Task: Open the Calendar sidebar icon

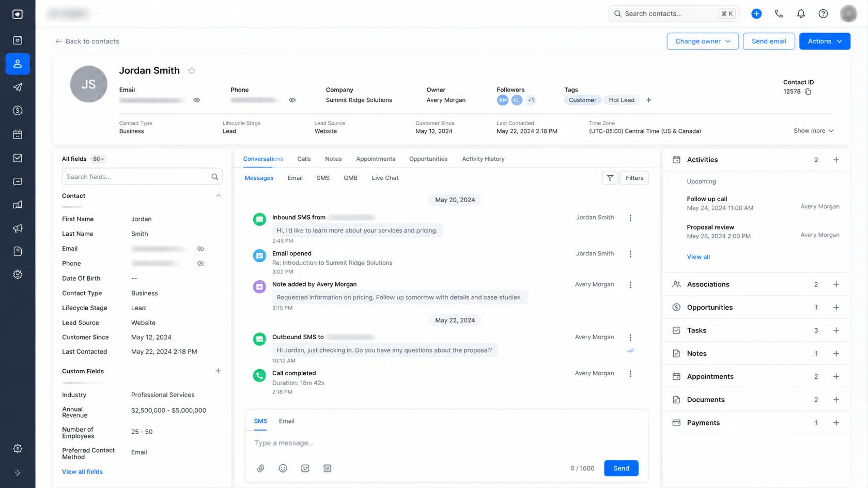Action: tap(18, 134)
